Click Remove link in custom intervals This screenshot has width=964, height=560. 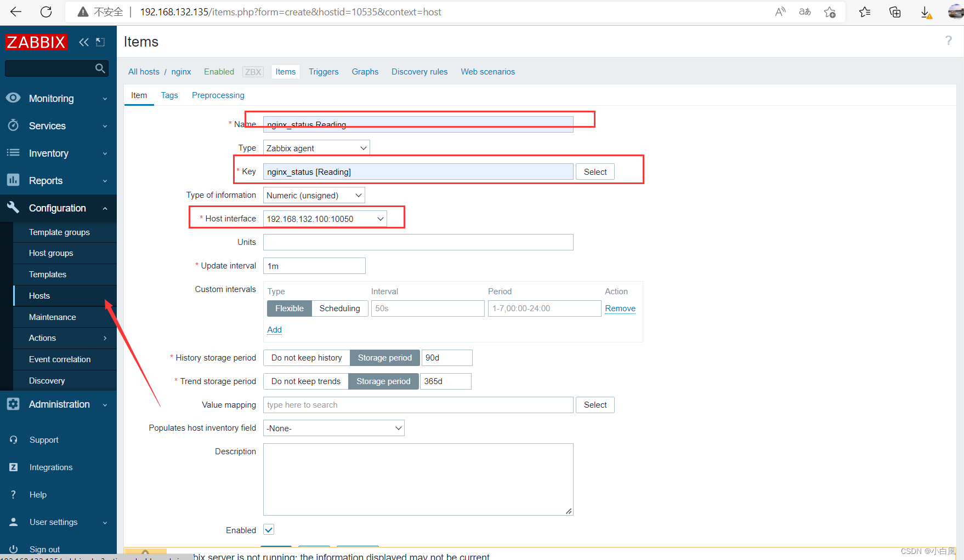tap(620, 308)
